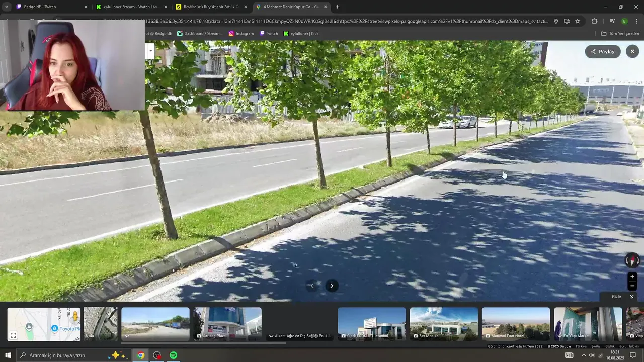Click the volume icon in system tray
The image size is (644, 362).
pos(592,355)
